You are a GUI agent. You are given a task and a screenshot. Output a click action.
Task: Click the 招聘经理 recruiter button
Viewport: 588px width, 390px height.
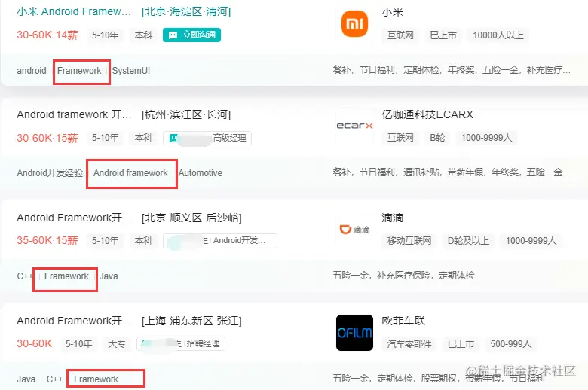181,343
